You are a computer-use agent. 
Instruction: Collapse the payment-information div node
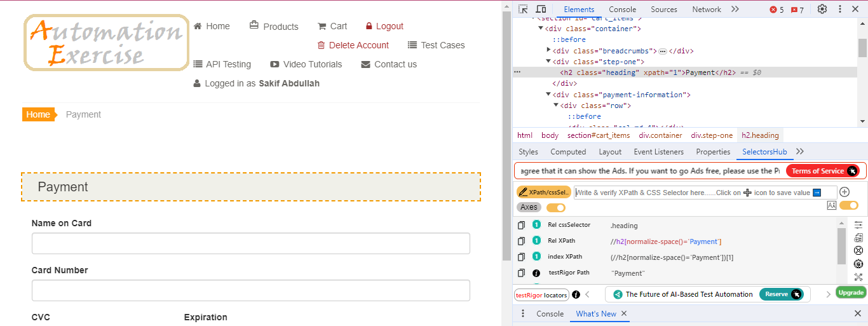548,95
